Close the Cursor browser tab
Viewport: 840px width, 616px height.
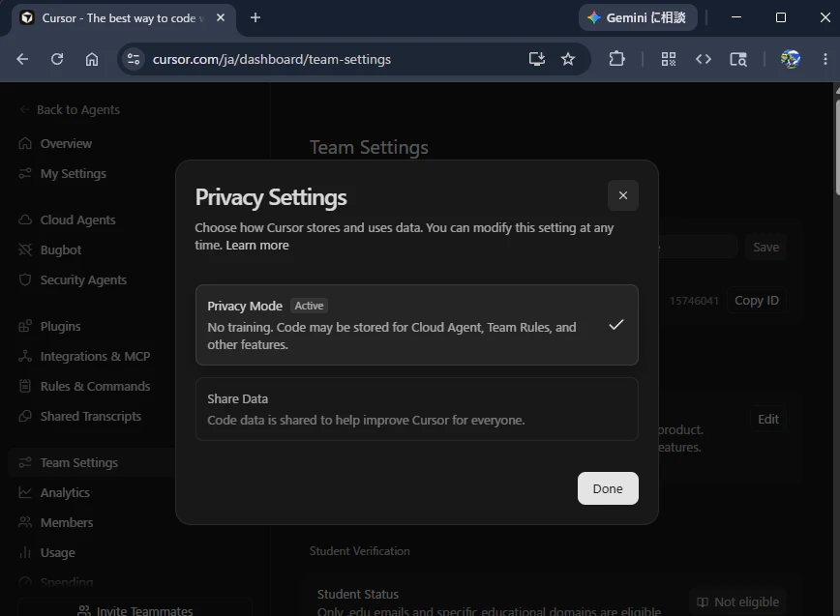221,17
